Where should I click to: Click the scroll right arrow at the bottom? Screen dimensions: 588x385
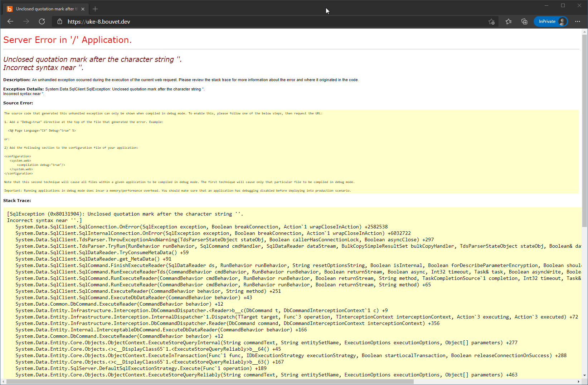tap(579, 382)
